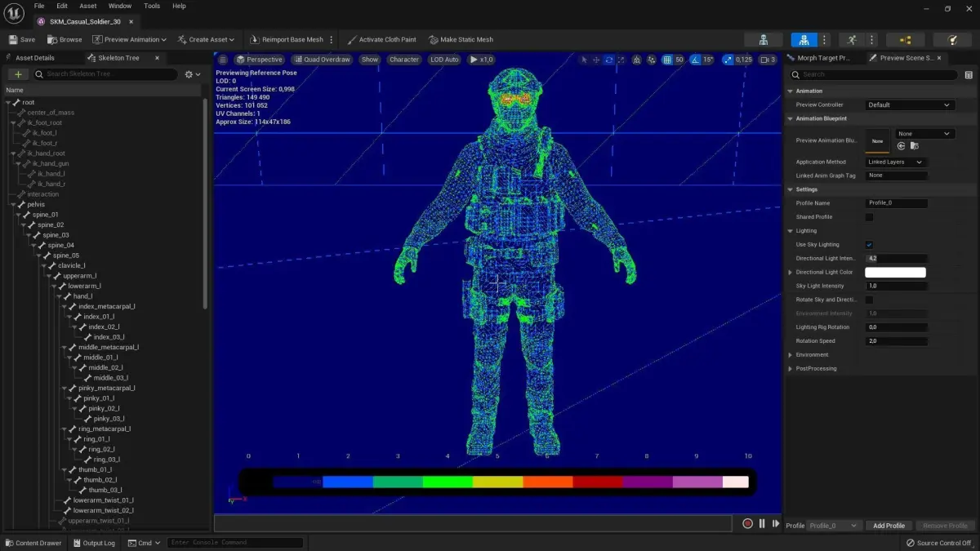Open Preview Animation Blueprint None dropdown
Screen dimensions: 980x551
tap(924, 134)
